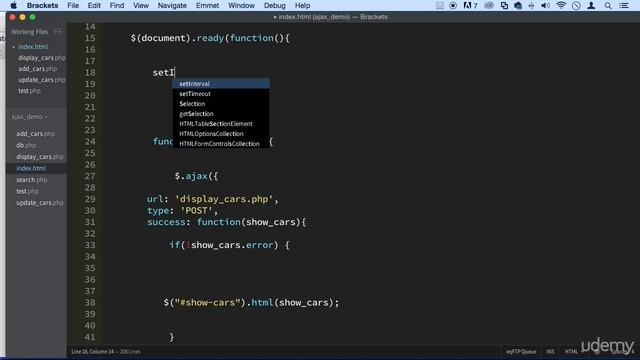Open search.php in project tree
The width and height of the screenshot is (640, 360).
31,179
